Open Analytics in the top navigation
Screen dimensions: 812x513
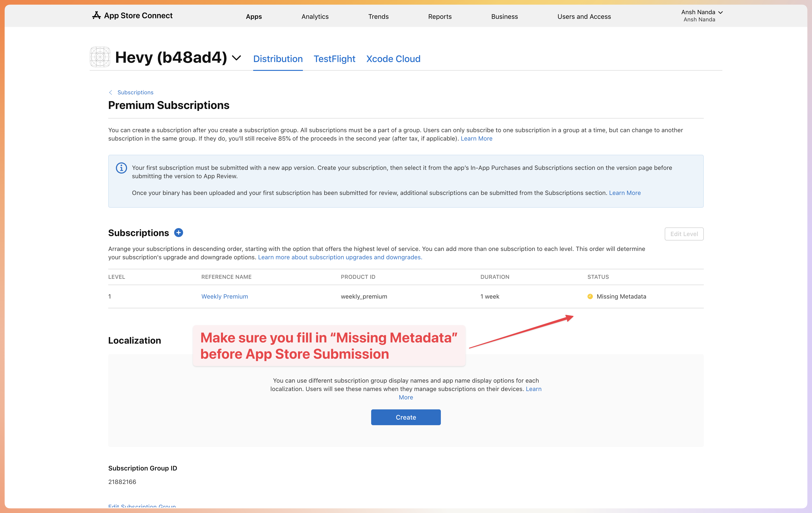(x=315, y=16)
